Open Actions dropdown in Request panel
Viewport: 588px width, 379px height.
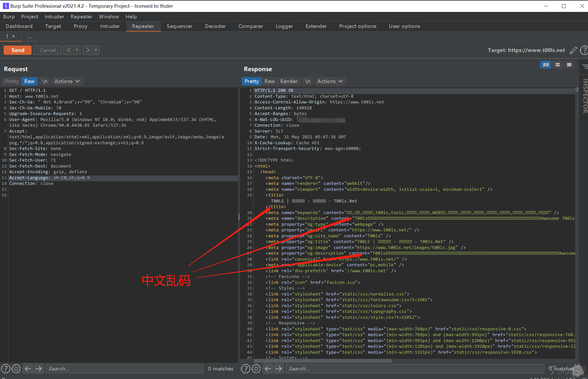[66, 81]
